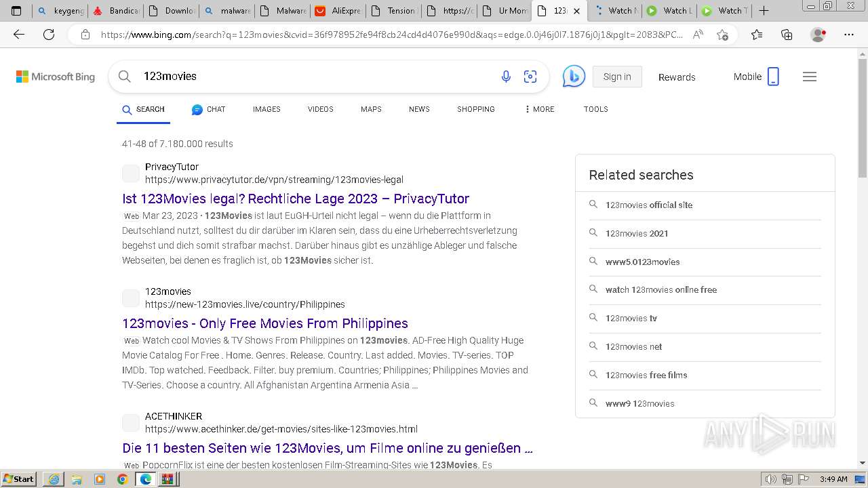Open the Rewards link
The height and width of the screenshot is (488, 868).
click(x=677, y=77)
